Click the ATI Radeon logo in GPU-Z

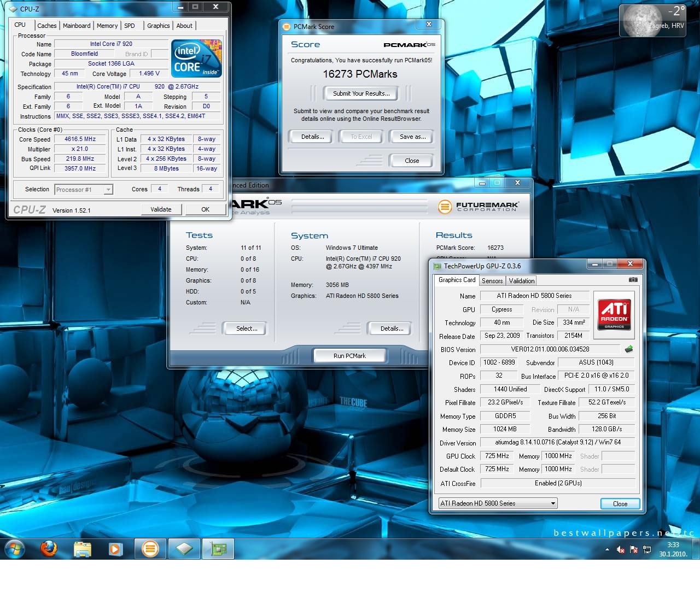614,314
